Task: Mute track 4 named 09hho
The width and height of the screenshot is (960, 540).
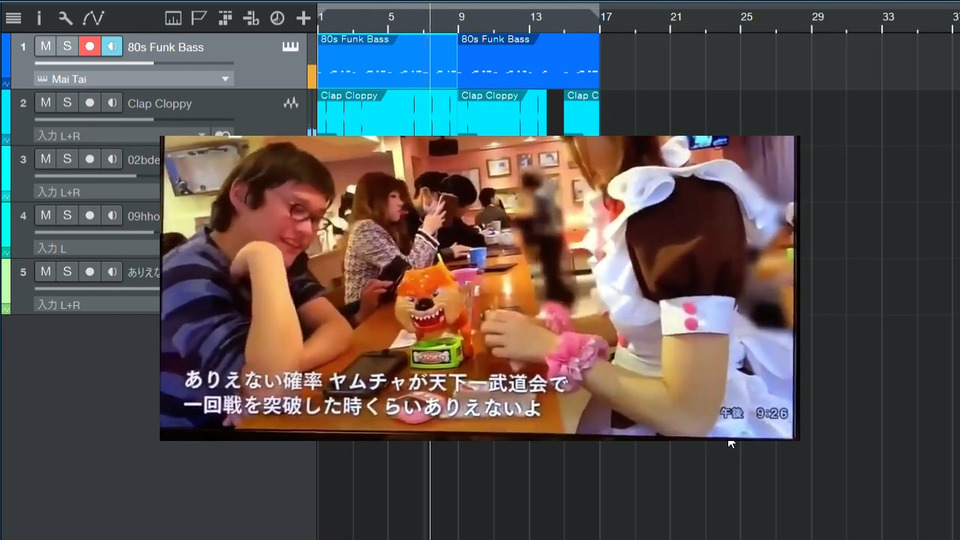Action: click(x=45, y=216)
